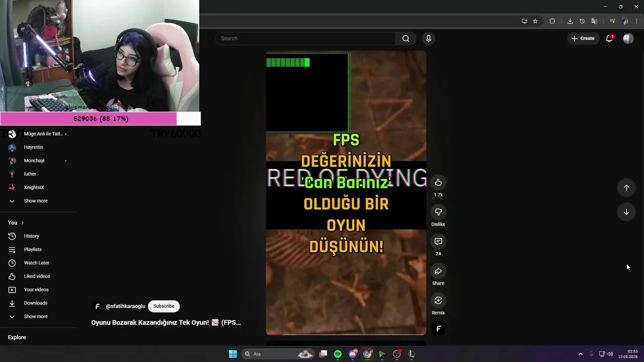Open the You section chevron
The height and width of the screenshot is (362, 644).
click(22, 223)
